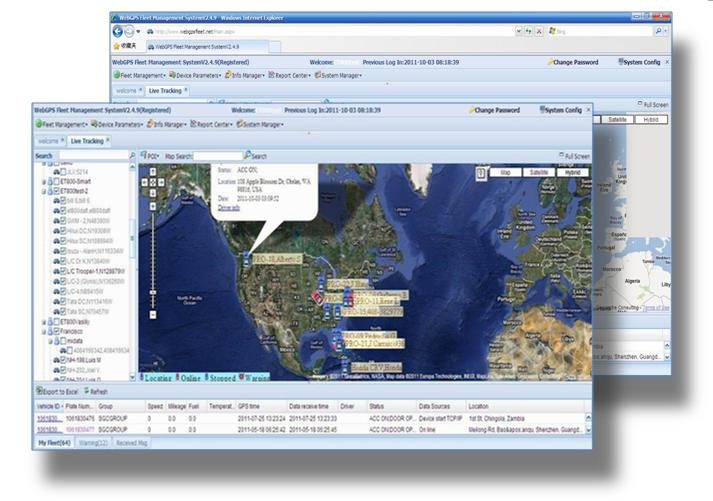Pan the map up with arrow control
The width and height of the screenshot is (713, 501).
tap(153, 172)
